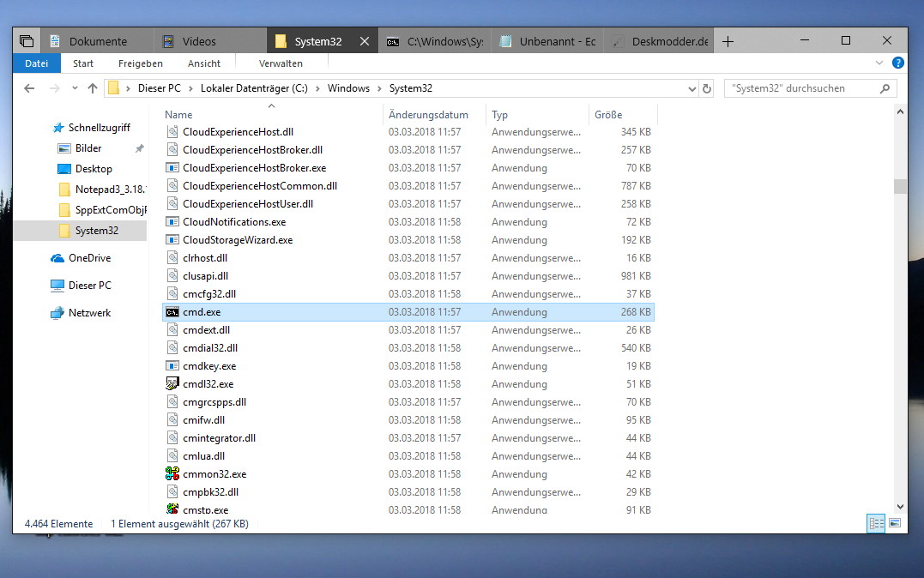The width and height of the screenshot is (924, 578).
Task: Select CloudNotifications.exe file icon
Action: 172,222
